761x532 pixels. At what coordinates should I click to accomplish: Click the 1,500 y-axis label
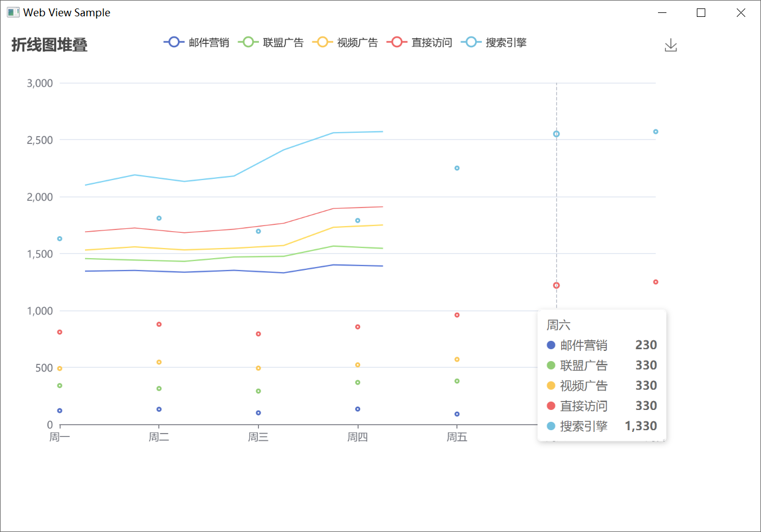(40, 254)
